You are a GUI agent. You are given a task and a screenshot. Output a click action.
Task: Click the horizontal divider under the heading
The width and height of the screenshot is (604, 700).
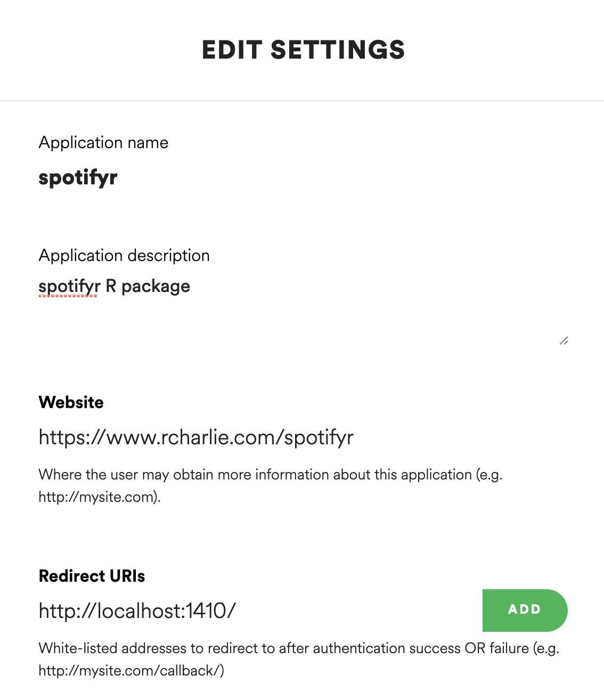pyautogui.click(x=302, y=101)
